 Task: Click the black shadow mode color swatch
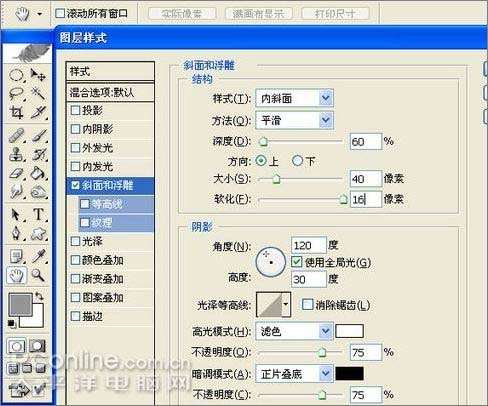pyautogui.click(x=349, y=374)
